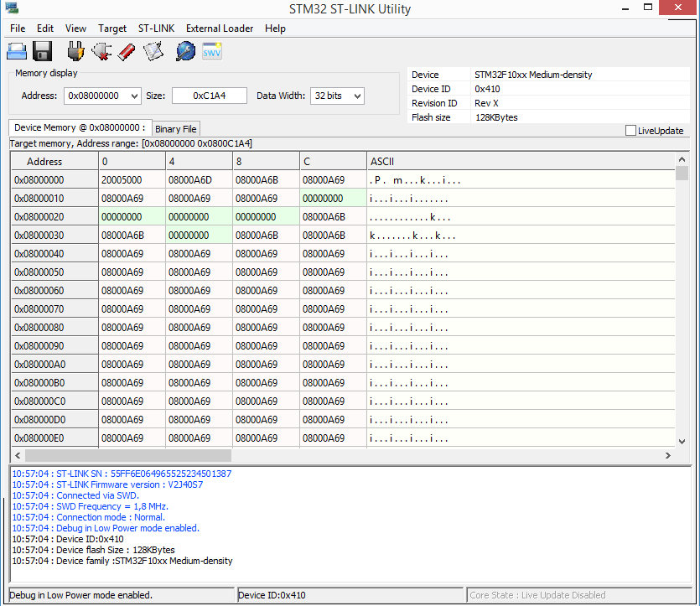700x606 pixels.
Task: Click the Size input field
Action: coord(210,96)
